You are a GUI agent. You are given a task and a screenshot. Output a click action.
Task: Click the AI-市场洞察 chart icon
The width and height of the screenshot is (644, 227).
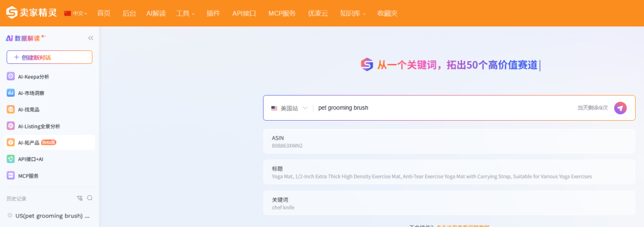pos(11,93)
